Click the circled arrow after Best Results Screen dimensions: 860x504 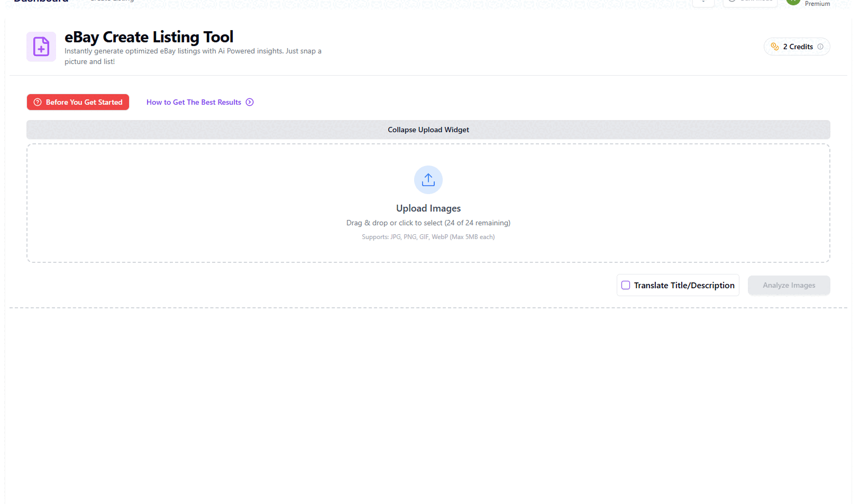(250, 102)
